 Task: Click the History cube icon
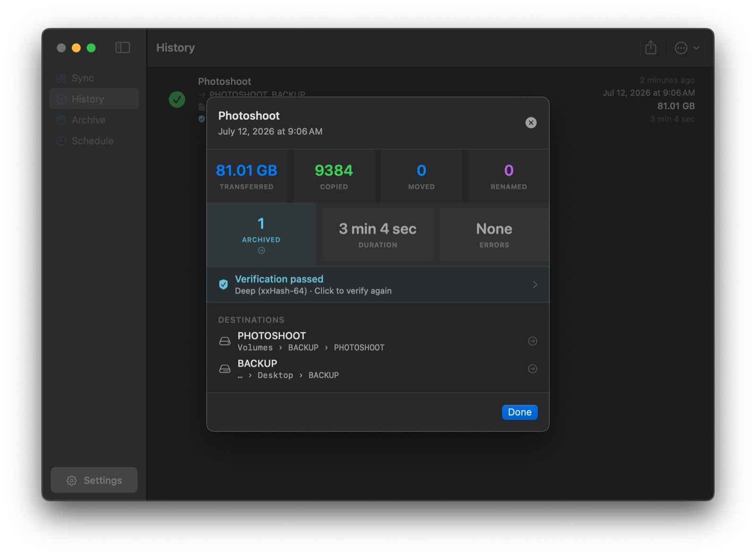tap(61, 99)
